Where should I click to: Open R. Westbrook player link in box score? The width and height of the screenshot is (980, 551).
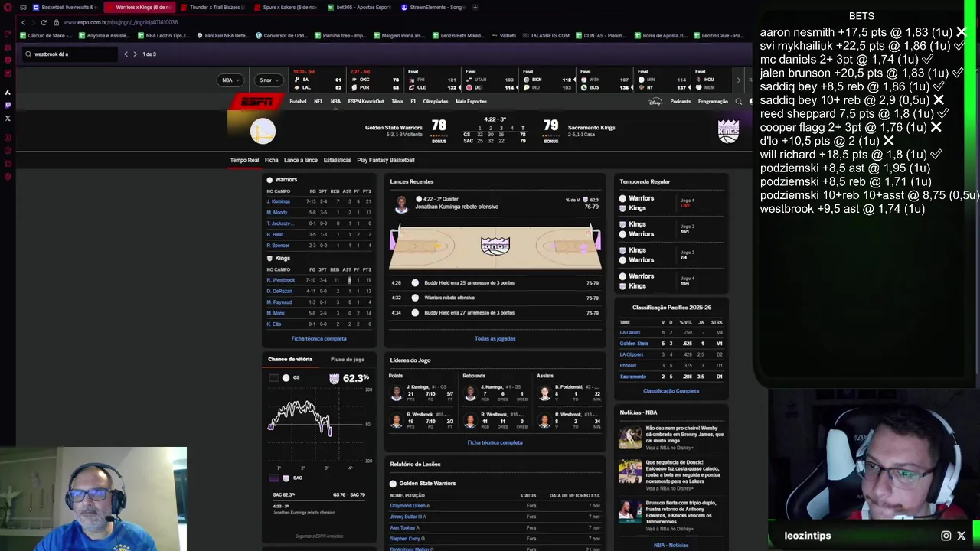tap(280, 280)
